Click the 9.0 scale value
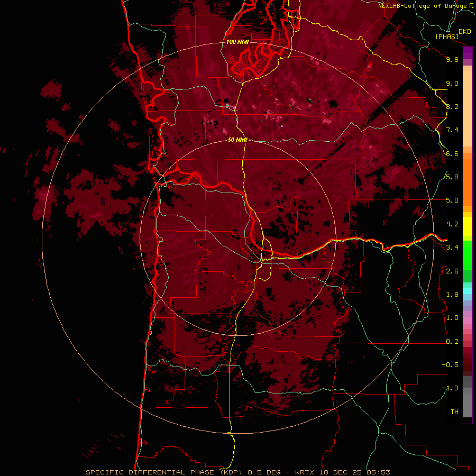The image size is (476, 476). (x=452, y=84)
